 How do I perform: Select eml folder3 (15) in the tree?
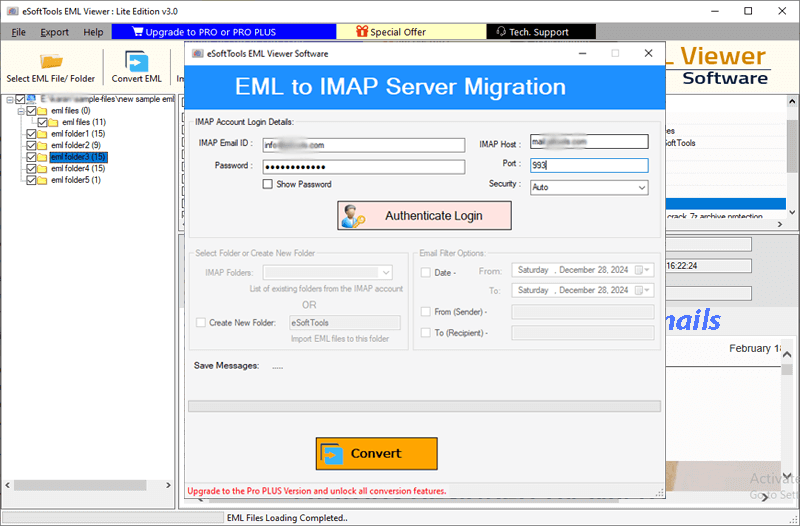coord(79,157)
